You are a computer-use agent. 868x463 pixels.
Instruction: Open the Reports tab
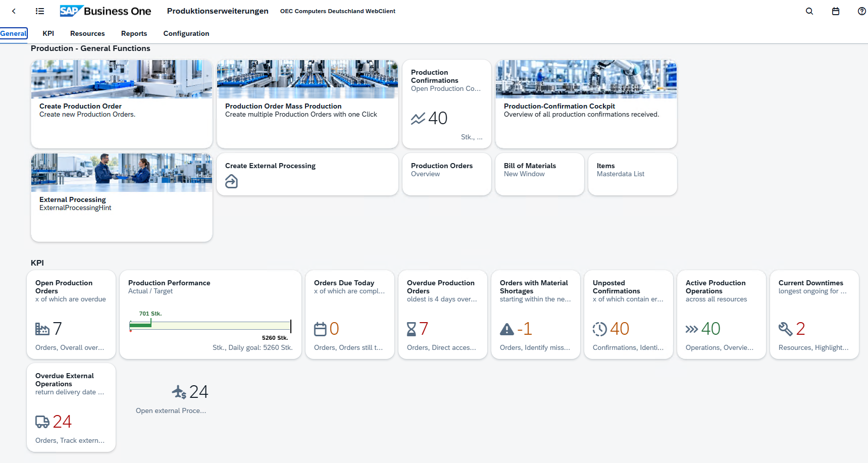134,33
